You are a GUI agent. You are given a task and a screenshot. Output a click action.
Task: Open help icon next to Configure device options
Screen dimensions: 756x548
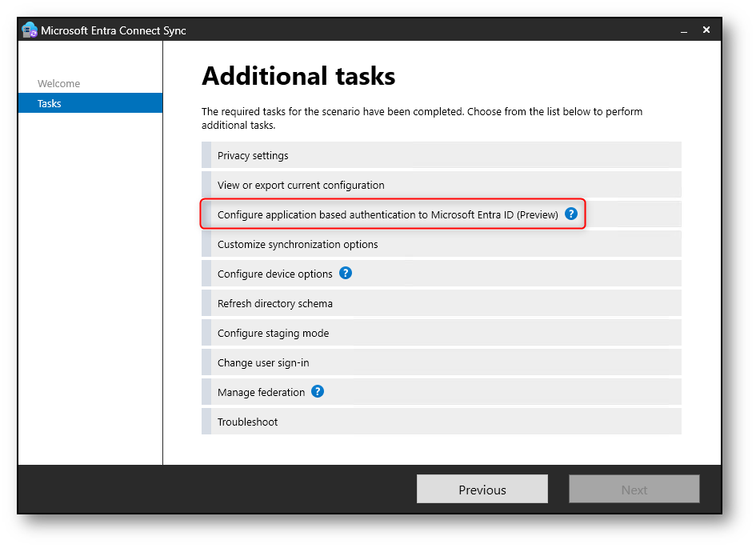[x=346, y=274]
